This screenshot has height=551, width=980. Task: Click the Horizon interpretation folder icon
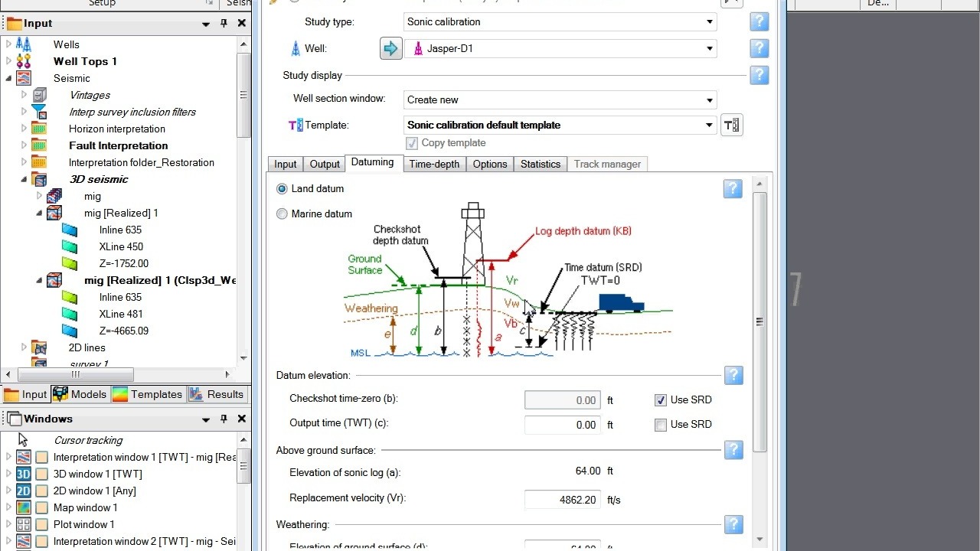pos(39,129)
